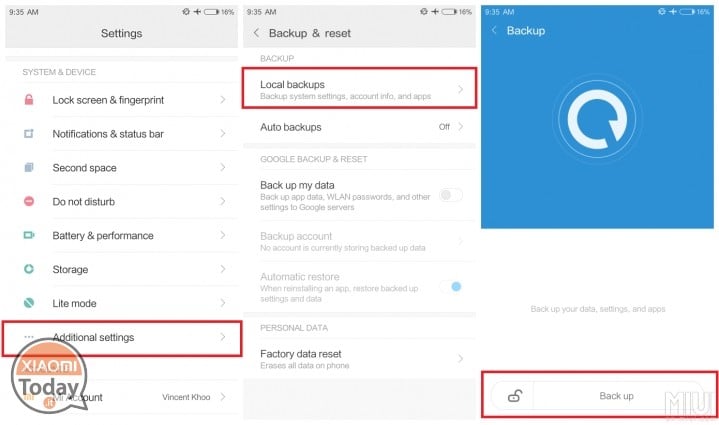Tap the Lock screen & fingerprint lock icon
Screen dimensions: 719x425
[29, 99]
